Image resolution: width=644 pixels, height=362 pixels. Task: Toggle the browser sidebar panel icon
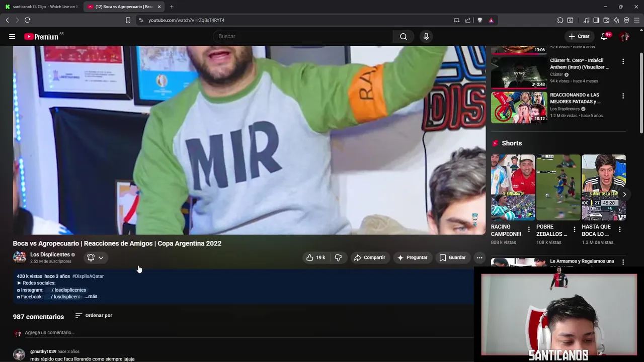(596, 20)
